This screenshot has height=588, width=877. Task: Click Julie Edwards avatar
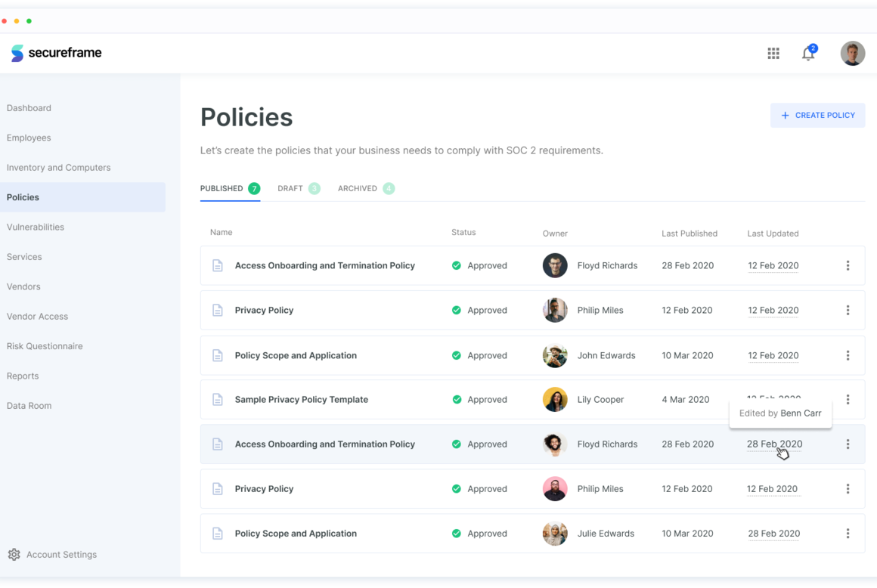555,534
